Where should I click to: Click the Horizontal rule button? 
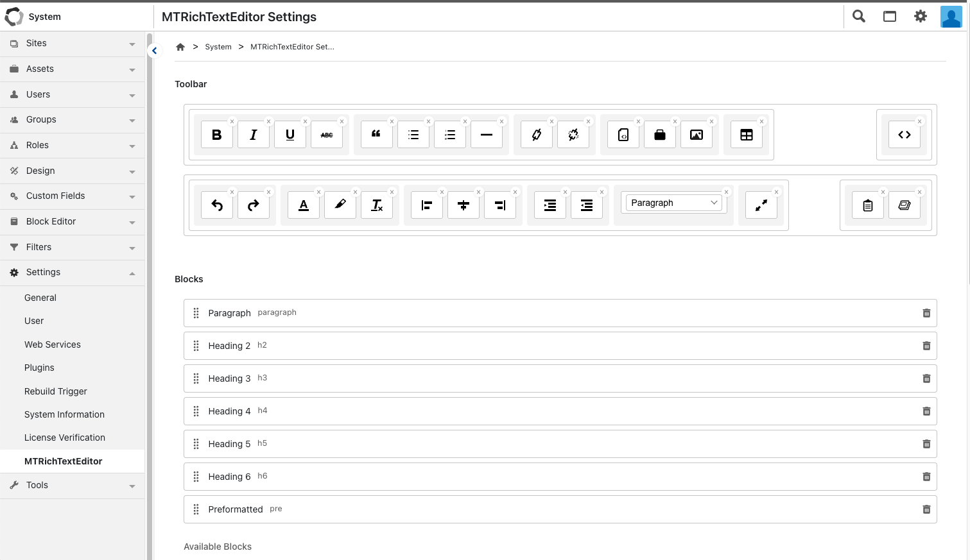point(487,135)
